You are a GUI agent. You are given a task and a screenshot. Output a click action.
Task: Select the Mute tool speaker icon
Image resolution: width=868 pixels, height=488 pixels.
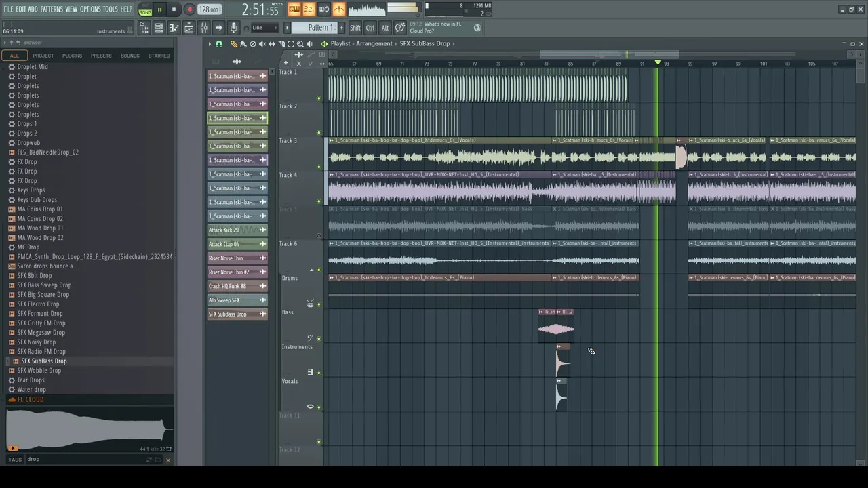tap(262, 43)
